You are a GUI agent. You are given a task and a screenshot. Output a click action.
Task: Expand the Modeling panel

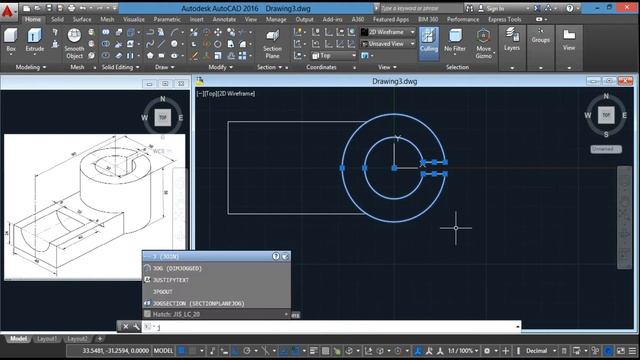click(31, 67)
